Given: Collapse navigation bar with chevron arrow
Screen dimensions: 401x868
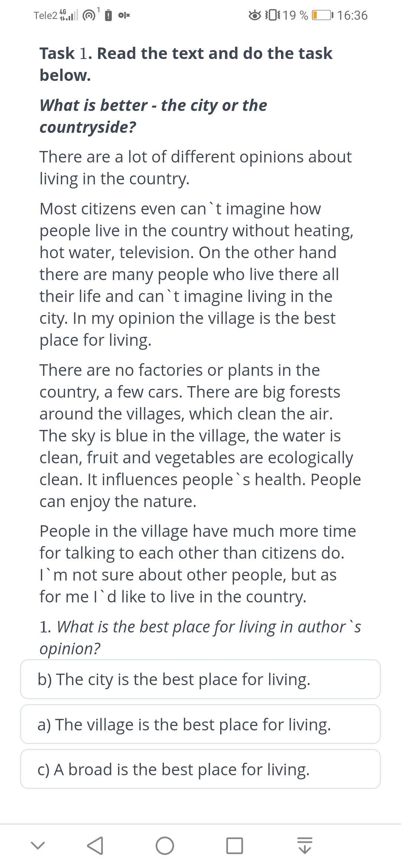Looking at the screenshot, I should point(38,846).
